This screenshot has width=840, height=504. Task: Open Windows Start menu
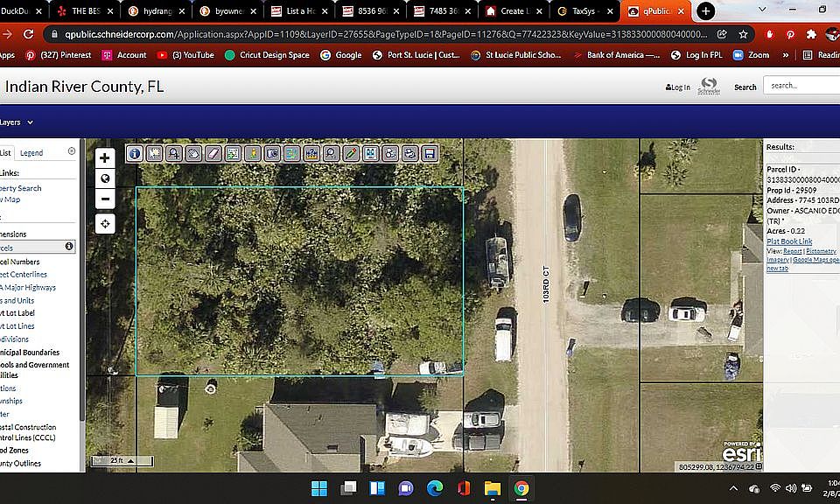pyautogui.click(x=319, y=488)
